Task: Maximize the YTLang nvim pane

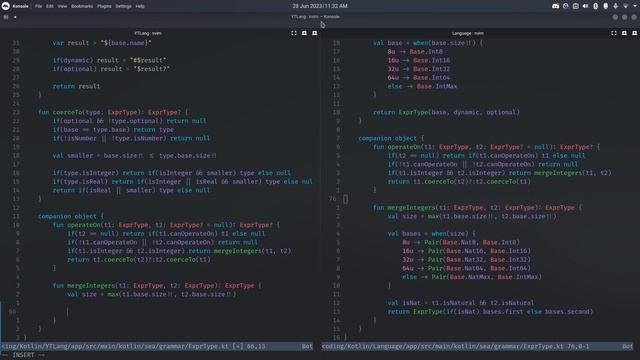Action: 294,33
